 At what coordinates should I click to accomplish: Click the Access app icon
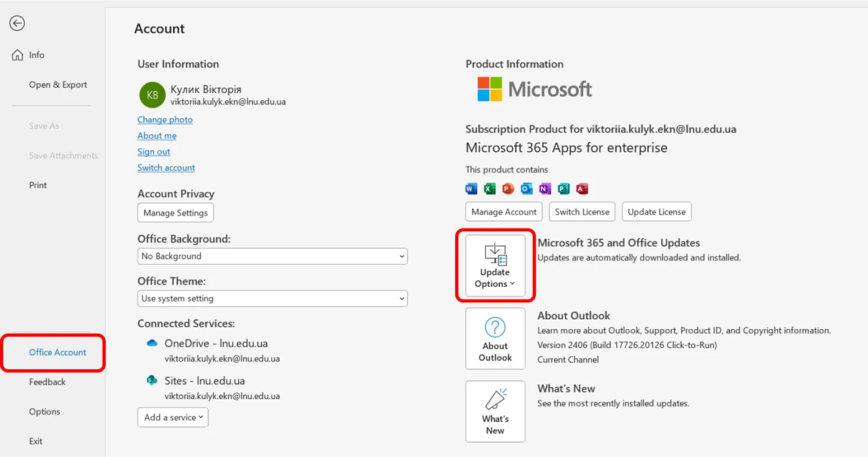click(582, 189)
